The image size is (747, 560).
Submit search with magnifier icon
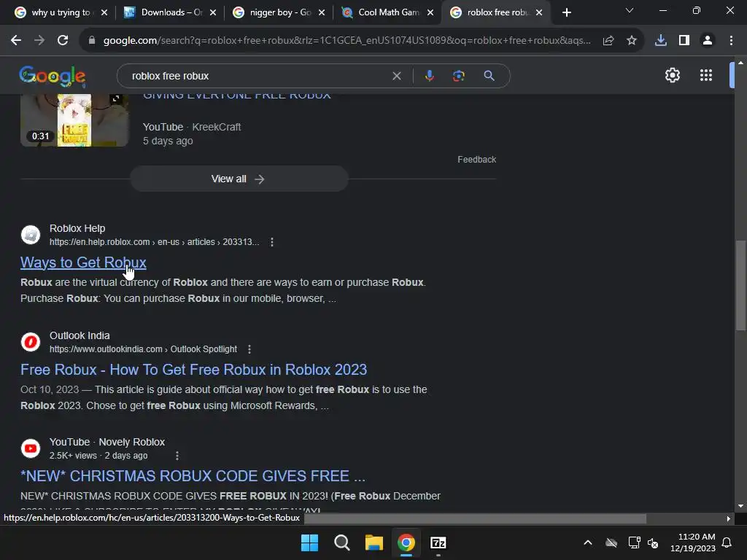[489, 76]
